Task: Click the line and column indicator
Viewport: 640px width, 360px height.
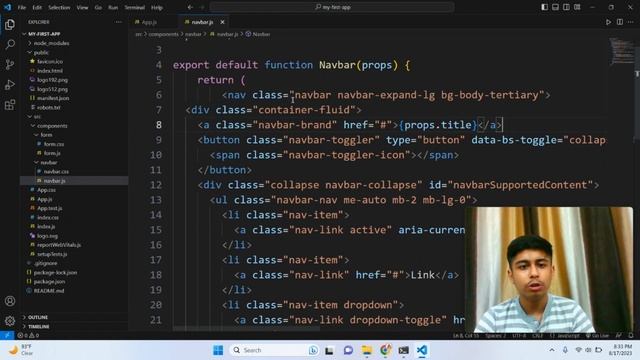Action: tap(466, 336)
